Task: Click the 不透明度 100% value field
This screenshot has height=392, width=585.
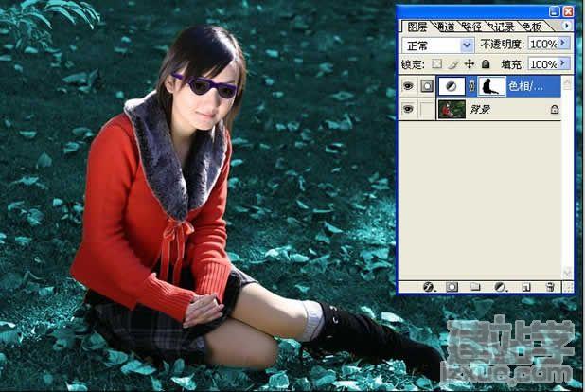Action: point(543,45)
